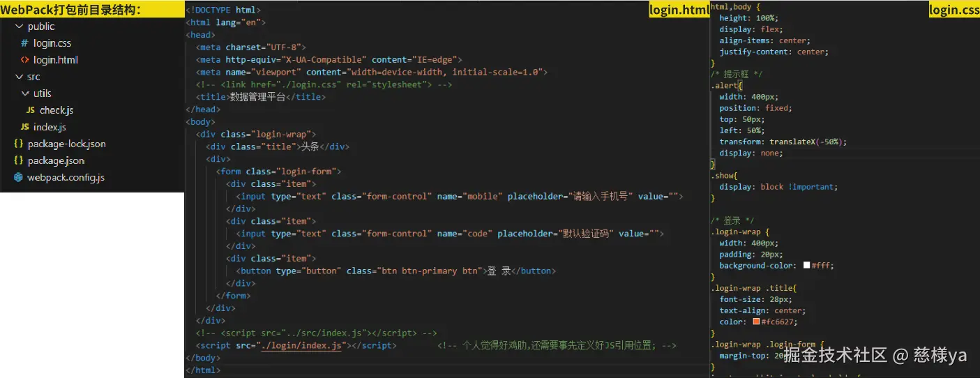Screen dimensions: 980x378
Task: Click the login.css hash file icon
Action: pyautogui.click(x=24, y=43)
